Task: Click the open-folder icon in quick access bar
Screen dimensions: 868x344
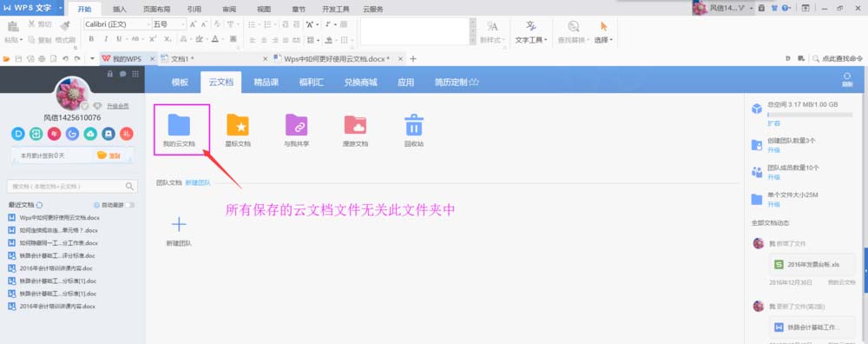Action: 7,58
